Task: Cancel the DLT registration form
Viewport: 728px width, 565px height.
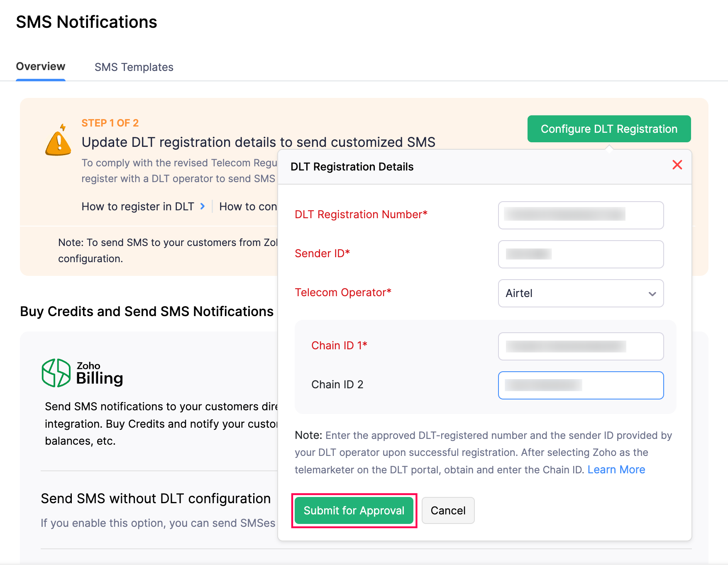Action: [x=448, y=510]
